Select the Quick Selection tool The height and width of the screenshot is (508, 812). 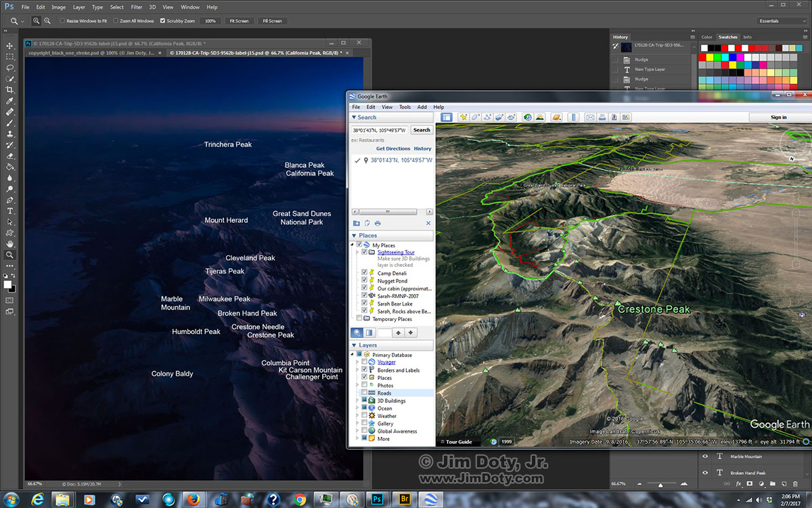pyautogui.click(x=9, y=79)
